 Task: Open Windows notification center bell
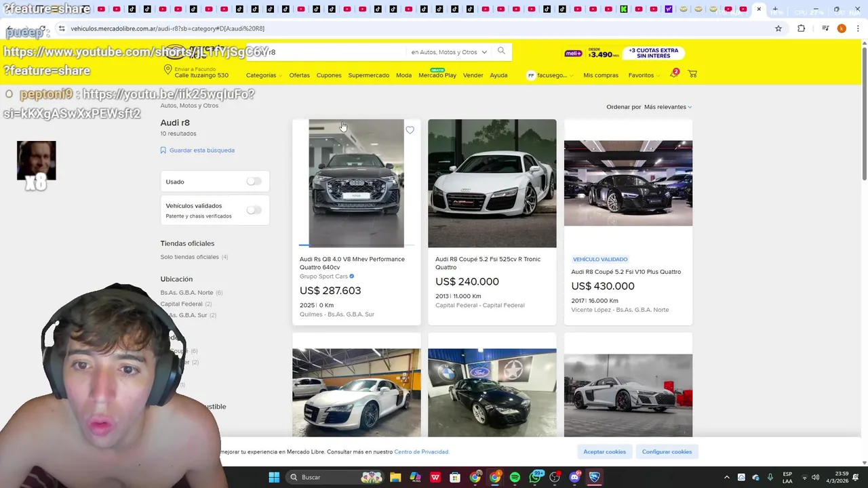(856, 477)
